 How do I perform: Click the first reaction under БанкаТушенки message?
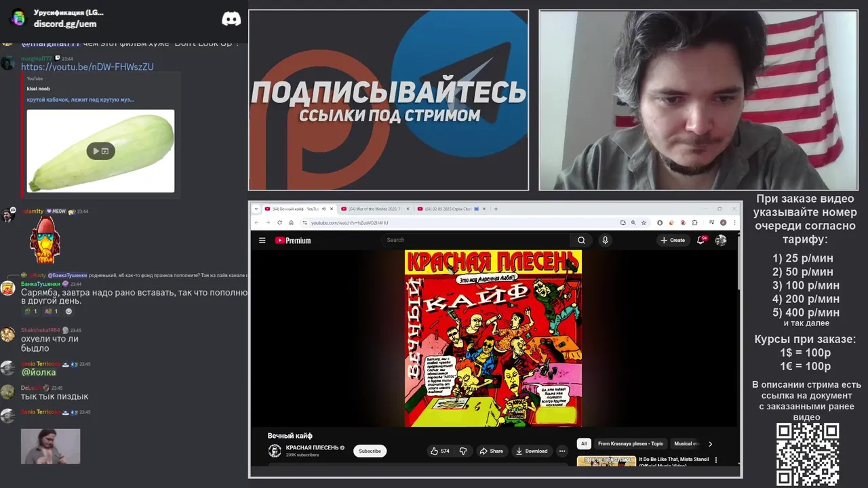[x=31, y=311]
